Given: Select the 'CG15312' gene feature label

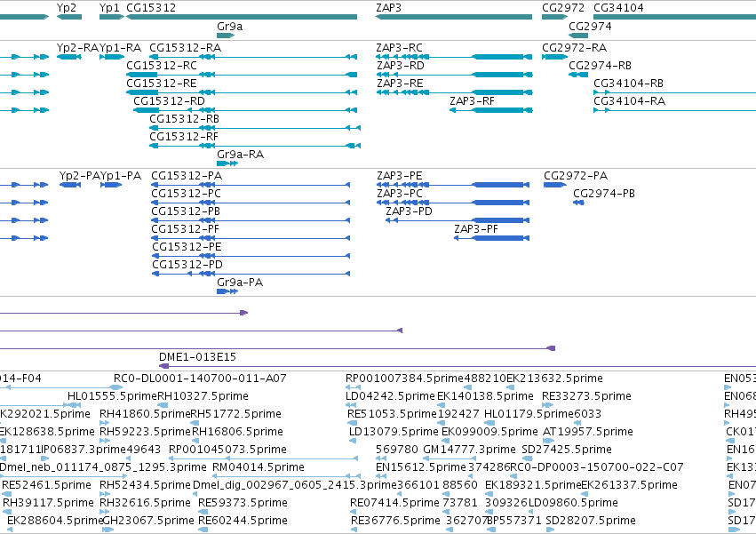Looking at the screenshot, I should pyautogui.click(x=151, y=8).
